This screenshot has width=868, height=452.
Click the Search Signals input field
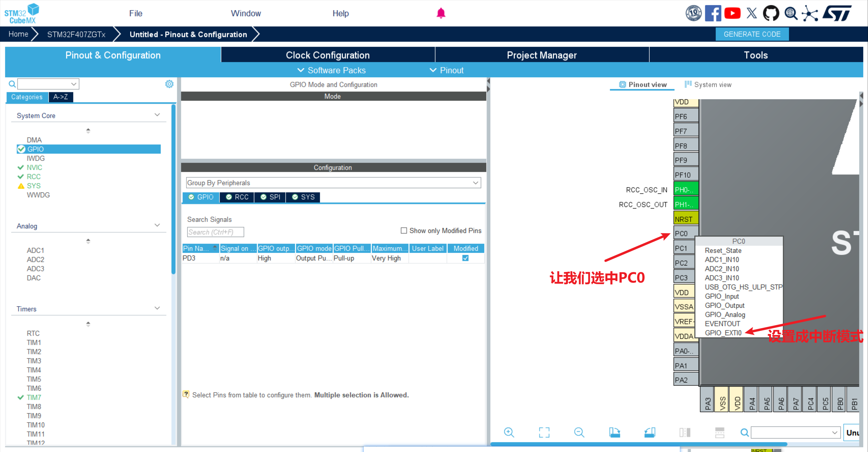click(x=215, y=232)
